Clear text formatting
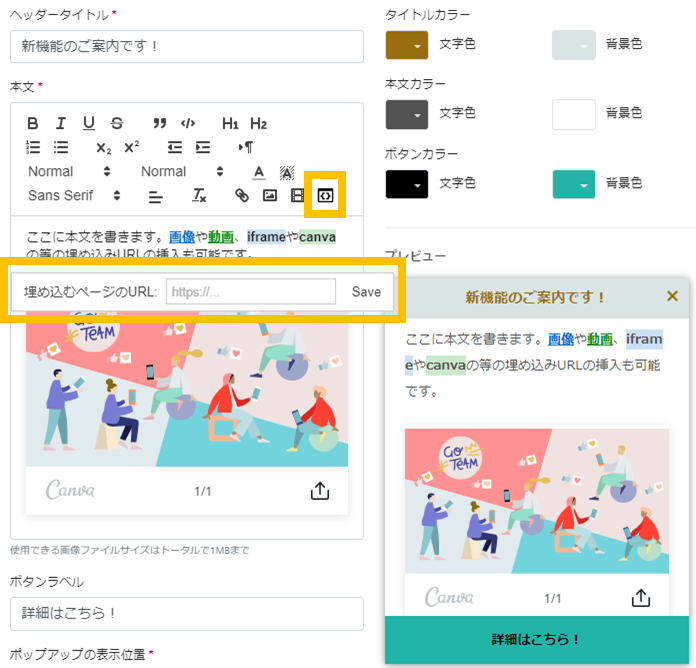696x668 pixels. [199, 195]
